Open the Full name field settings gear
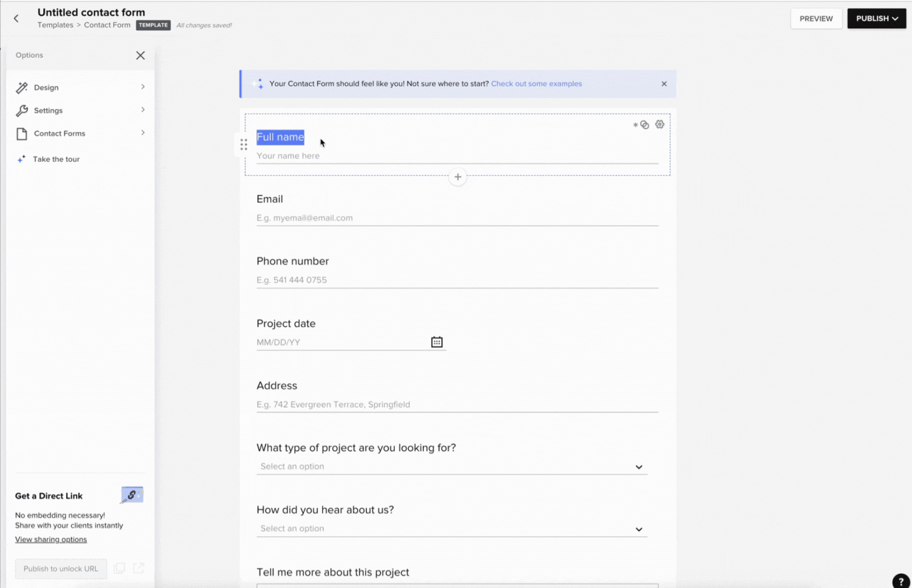912x588 pixels. (x=659, y=124)
